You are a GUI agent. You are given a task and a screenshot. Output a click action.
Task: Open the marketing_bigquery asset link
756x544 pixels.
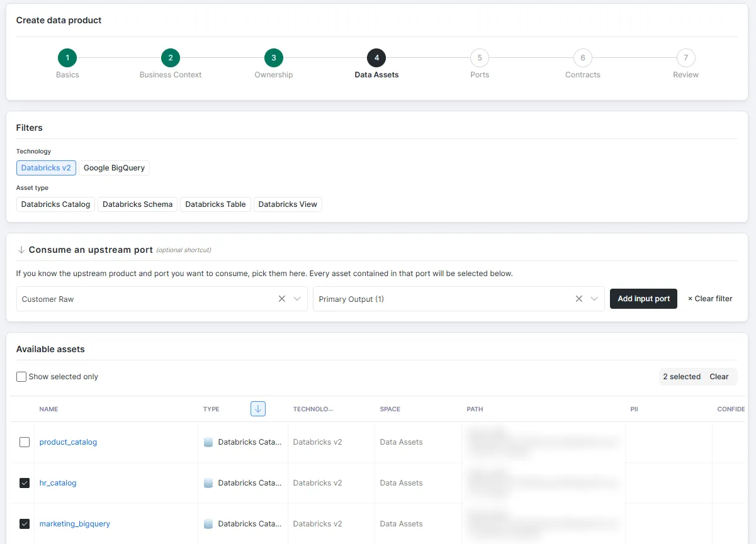[x=75, y=524]
